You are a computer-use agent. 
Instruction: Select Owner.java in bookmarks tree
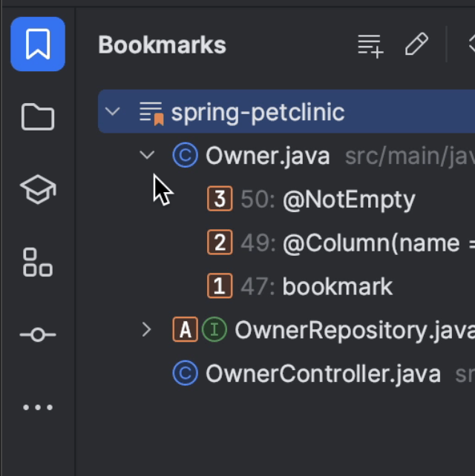pos(268,156)
